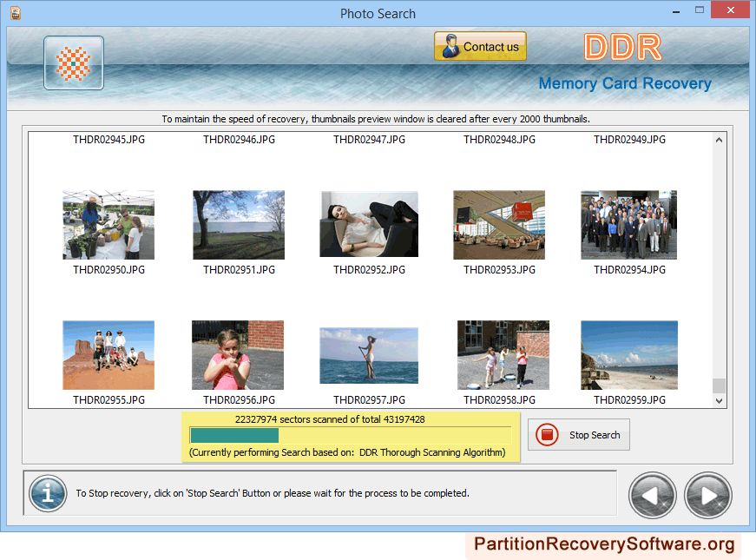Click the scrollbar thumb of thumbnail list
Image resolution: width=756 pixels, height=560 pixels.
(719, 385)
